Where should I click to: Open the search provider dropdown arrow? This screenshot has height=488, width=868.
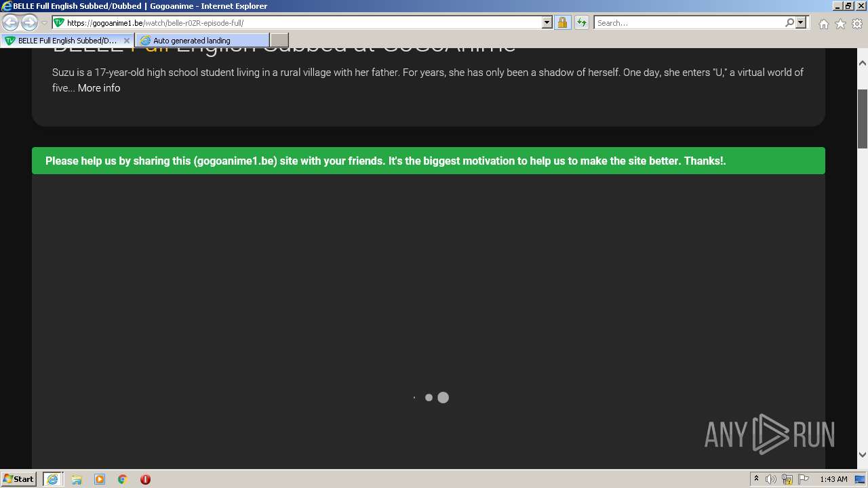coord(801,22)
